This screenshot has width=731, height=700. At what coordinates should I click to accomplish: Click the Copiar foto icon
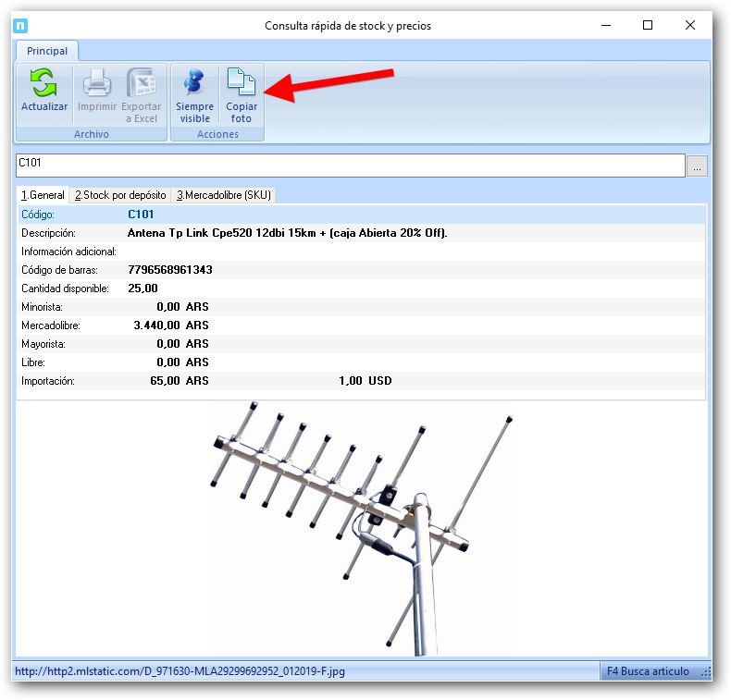tap(241, 84)
